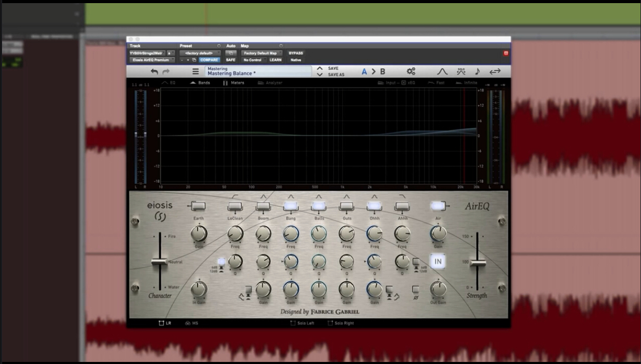This screenshot has width=641, height=364.
Task: Open the No Control dropdown
Action: pos(253,60)
